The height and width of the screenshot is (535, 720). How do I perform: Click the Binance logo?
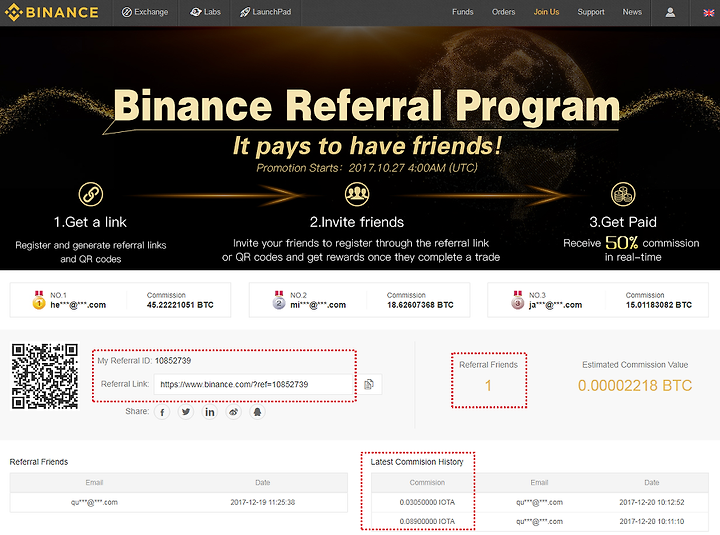click(52, 12)
